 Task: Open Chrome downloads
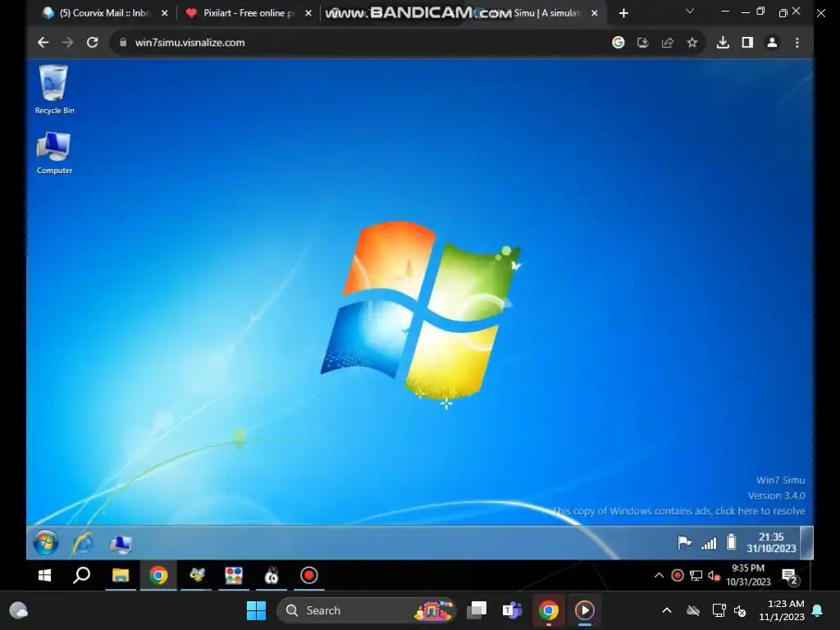(x=723, y=43)
